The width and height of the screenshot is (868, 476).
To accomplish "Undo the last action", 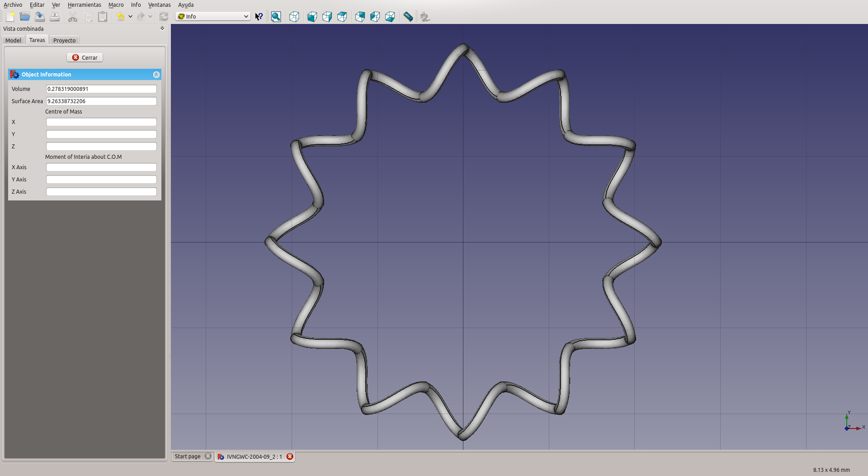I will pyautogui.click(x=120, y=17).
